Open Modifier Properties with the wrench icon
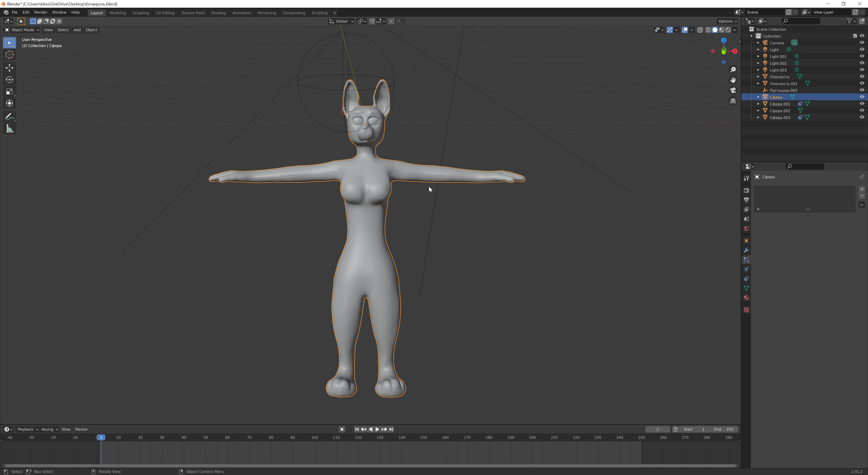The width and height of the screenshot is (868, 475). click(746, 250)
